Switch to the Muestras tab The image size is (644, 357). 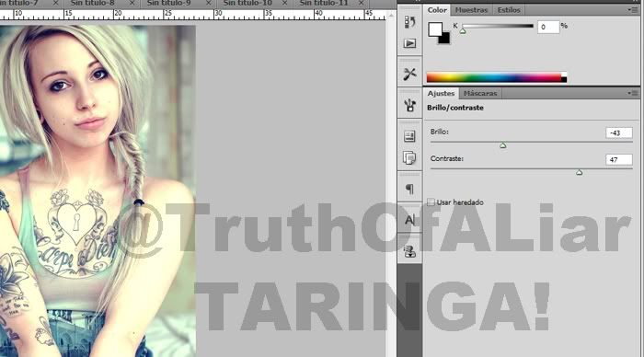pos(471,10)
